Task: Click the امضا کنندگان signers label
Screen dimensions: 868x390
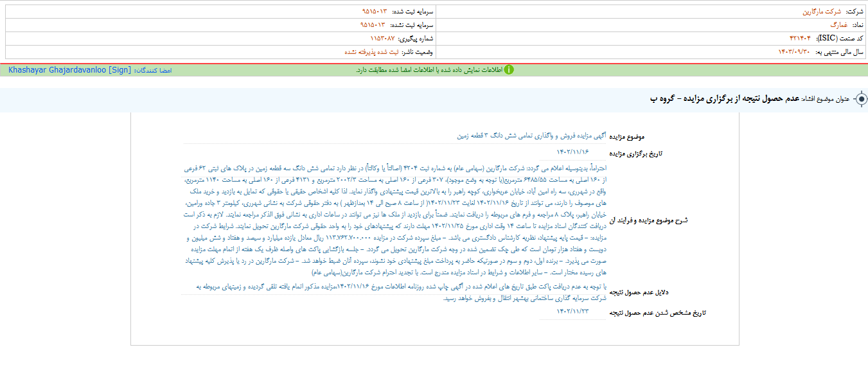Action: pos(153,69)
